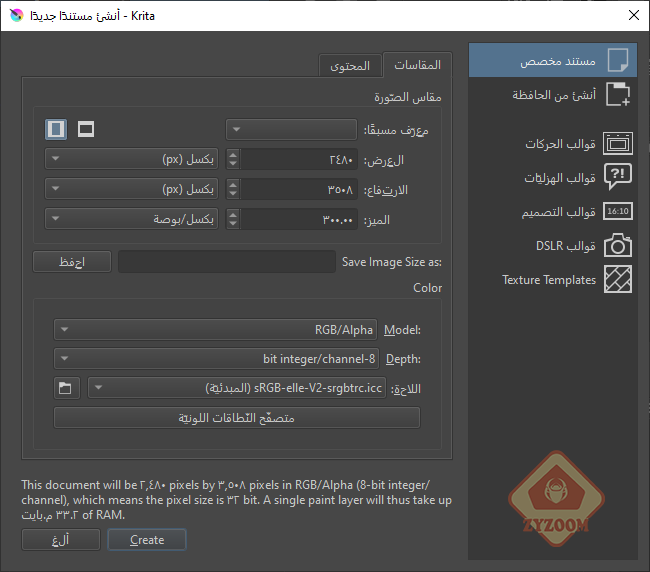Increase the height value with up arrow
650x572 pixels.
233,185
